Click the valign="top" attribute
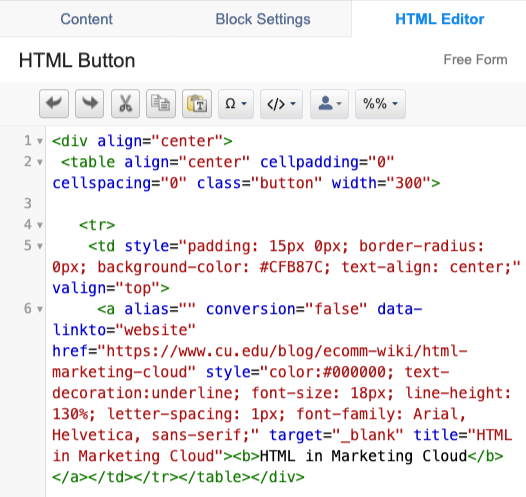 click(x=107, y=288)
